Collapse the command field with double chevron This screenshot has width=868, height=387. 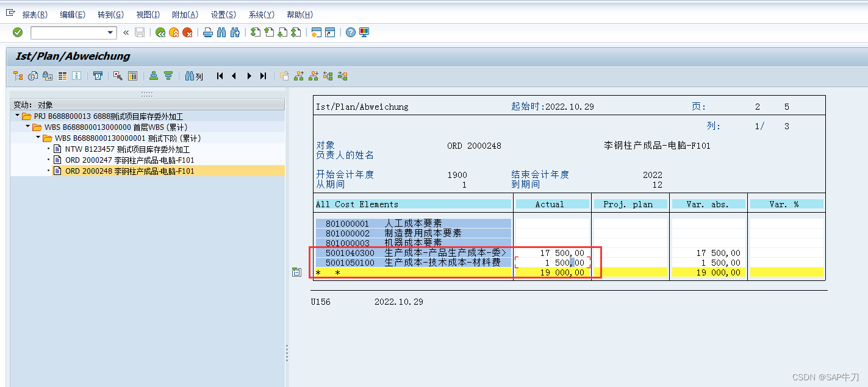click(126, 32)
